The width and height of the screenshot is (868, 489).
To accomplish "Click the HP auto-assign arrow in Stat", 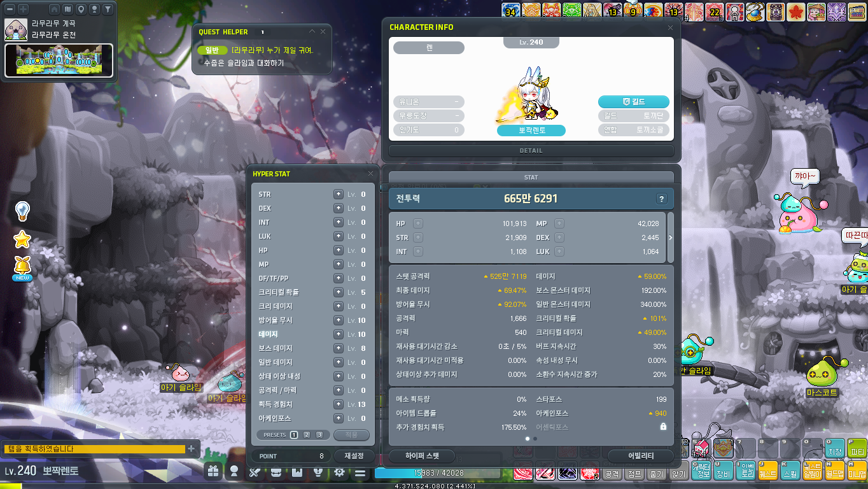I will 417,223.
